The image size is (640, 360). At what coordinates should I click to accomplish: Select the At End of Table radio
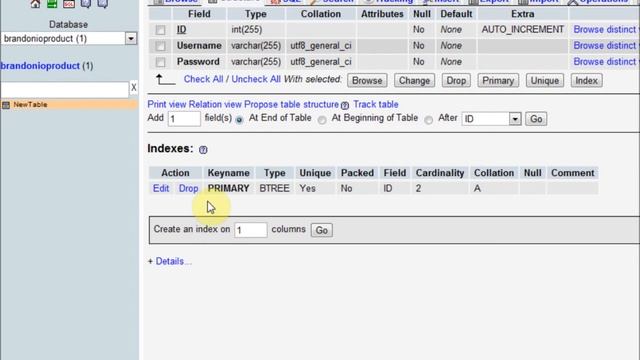(239, 120)
